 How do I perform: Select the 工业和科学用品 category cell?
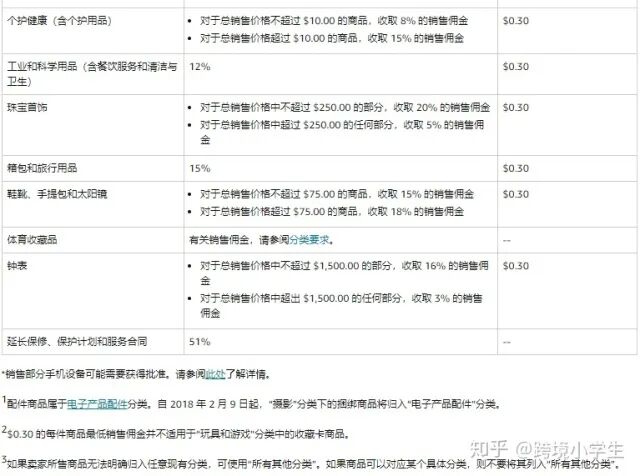[x=92, y=74]
